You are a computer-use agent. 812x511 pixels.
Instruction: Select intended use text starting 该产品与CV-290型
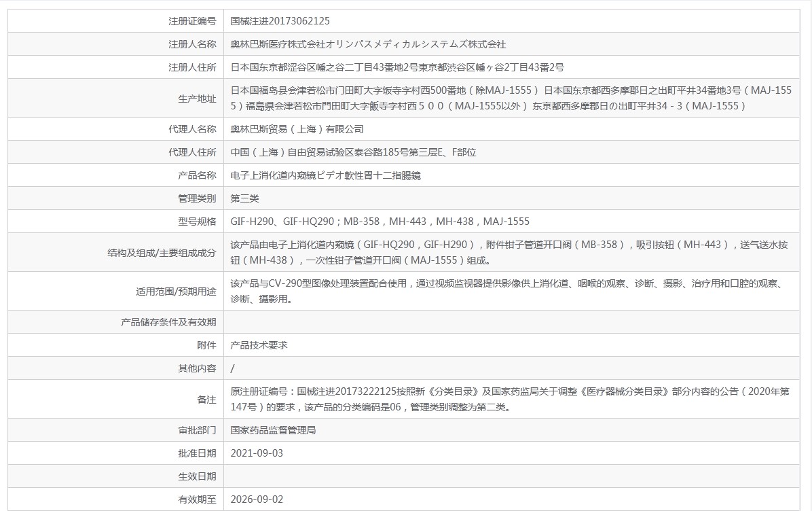pyautogui.click(x=509, y=292)
